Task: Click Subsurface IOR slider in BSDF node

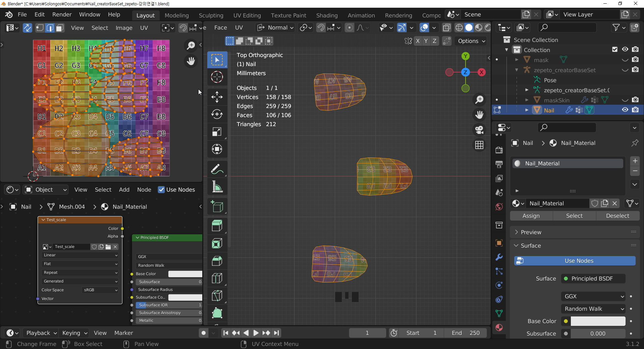Action: pos(169,305)
